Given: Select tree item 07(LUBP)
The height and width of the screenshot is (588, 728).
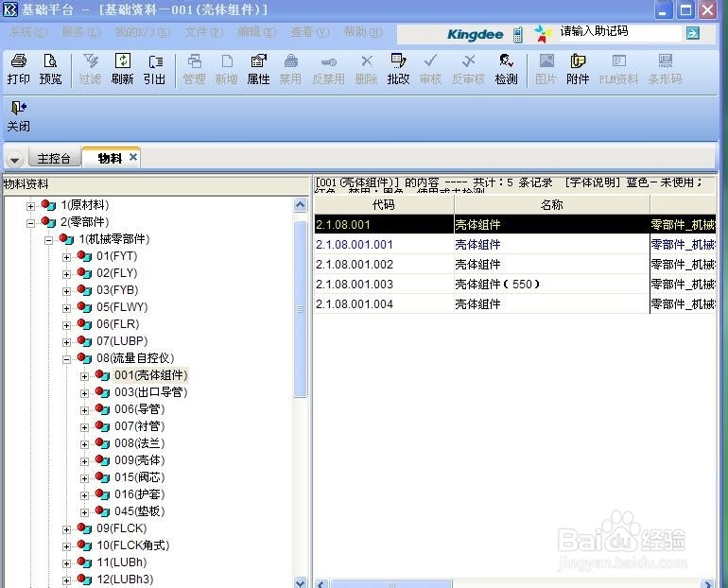Looking at the screenshot, I should click(x=122, y=341).
